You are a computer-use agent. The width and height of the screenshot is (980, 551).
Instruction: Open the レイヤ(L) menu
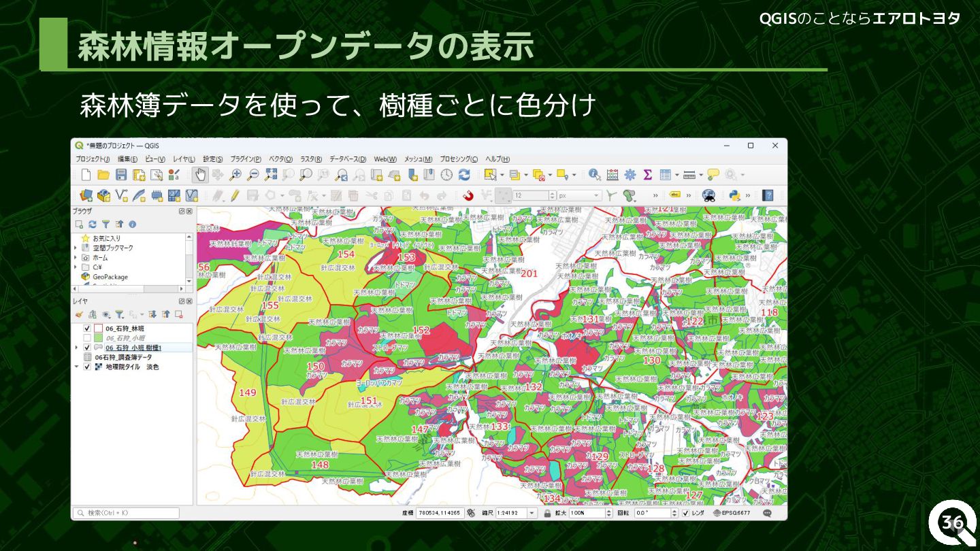pos(184,159)
